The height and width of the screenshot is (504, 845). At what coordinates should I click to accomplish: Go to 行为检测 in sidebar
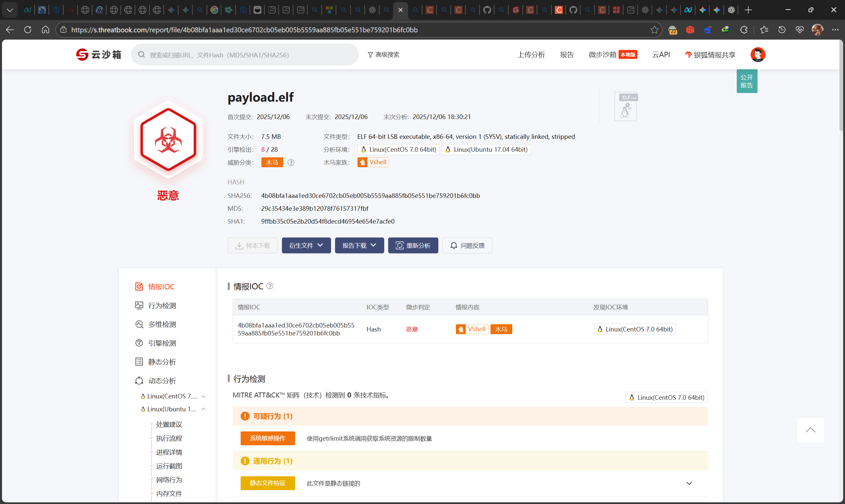click(x=162, y=305)
